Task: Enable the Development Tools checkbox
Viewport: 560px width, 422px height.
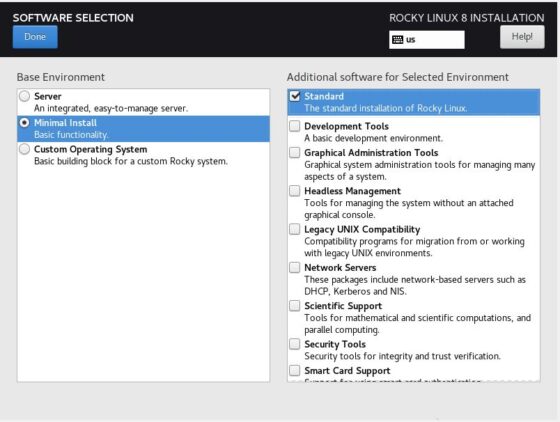Action: pyautogui.click(x=295, y=126)
